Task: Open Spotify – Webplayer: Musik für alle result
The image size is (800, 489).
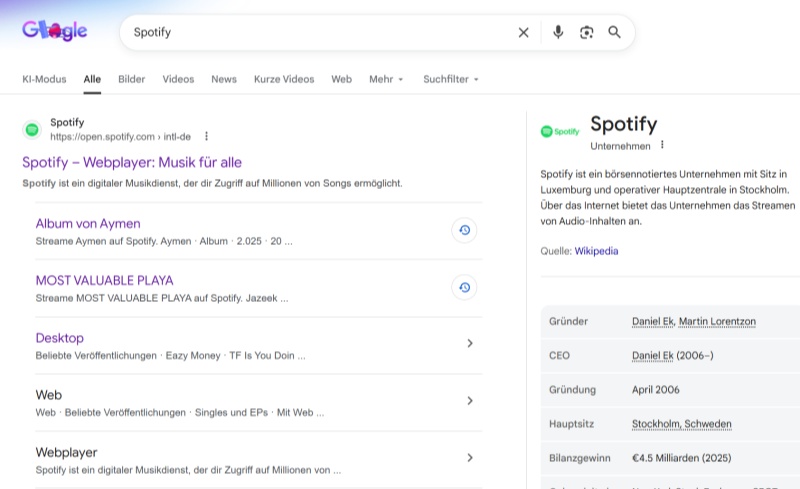Action: tap(132, 162)
